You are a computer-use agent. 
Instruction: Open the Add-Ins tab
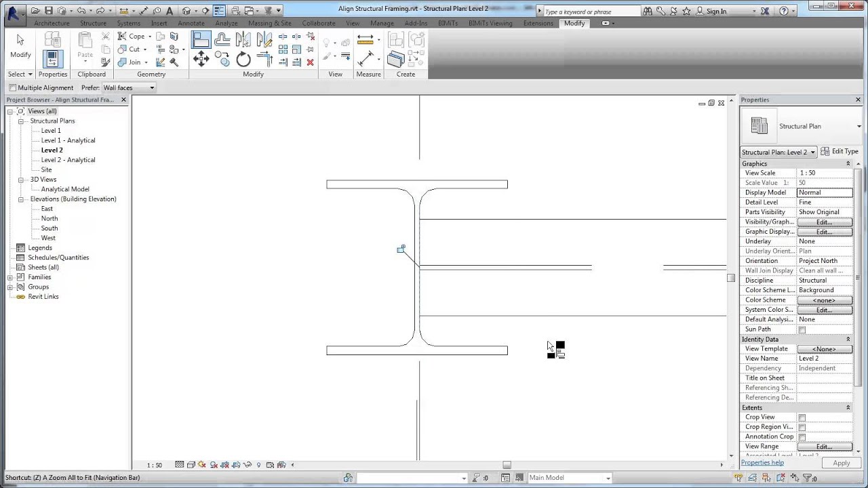pyautogui.click(x=416, y=23)
